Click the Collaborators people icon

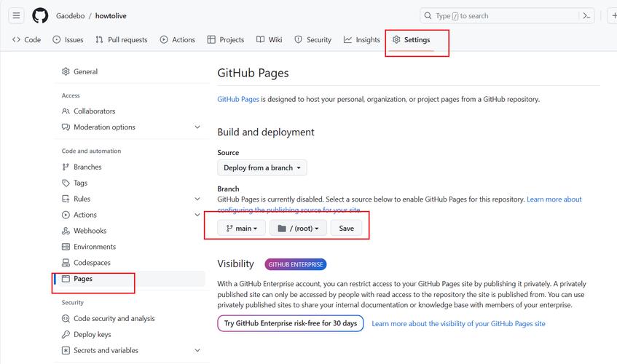pos(66,111)
